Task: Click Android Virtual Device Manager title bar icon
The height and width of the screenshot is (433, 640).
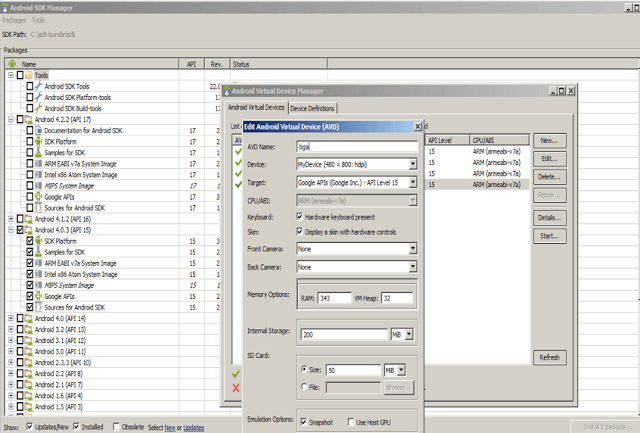Action: tap(227, 91)
